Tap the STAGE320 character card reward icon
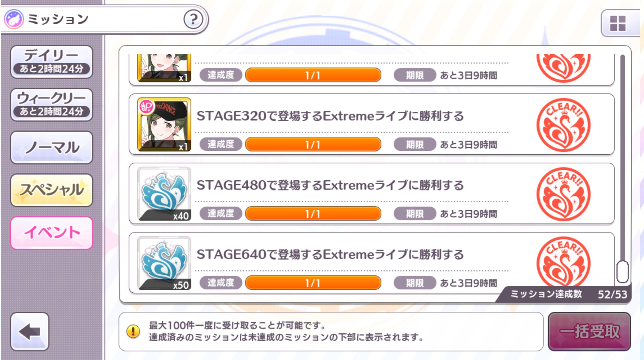The height and width of the screenshot is (360, 644). pyautogui.click(x=164, y=124)
